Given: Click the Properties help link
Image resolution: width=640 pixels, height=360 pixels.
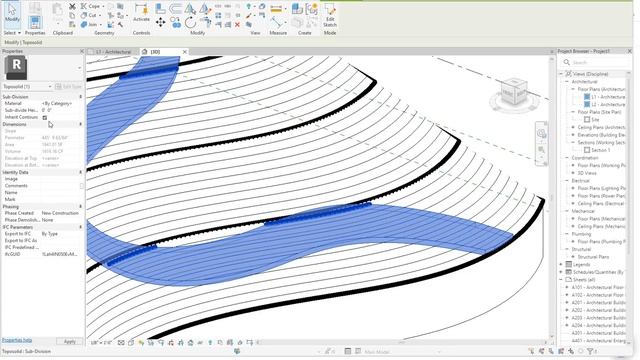Looking at the screenshot, I should [17, 340].
